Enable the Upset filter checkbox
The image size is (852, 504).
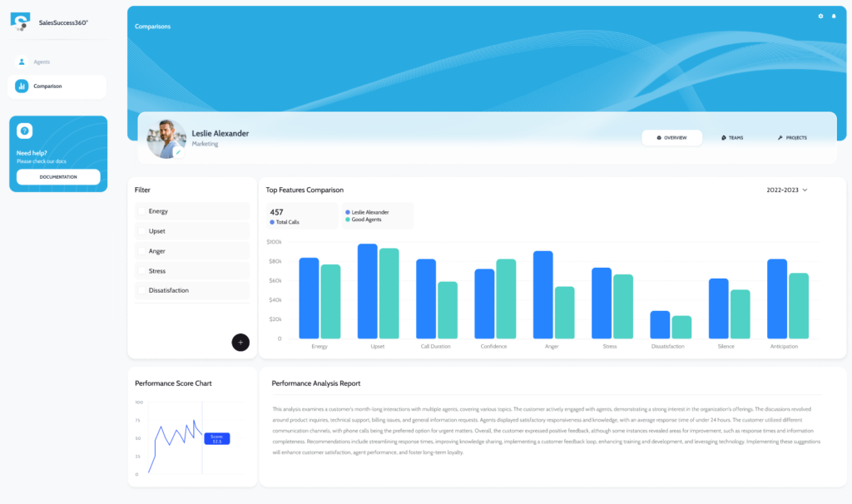(x=142, y=231)
